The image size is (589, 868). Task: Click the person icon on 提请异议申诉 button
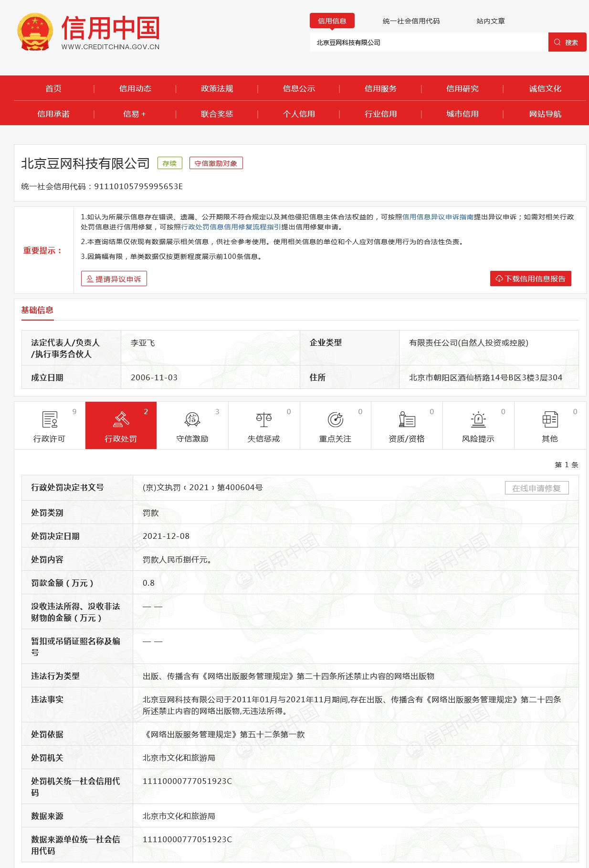click(90, 279)
